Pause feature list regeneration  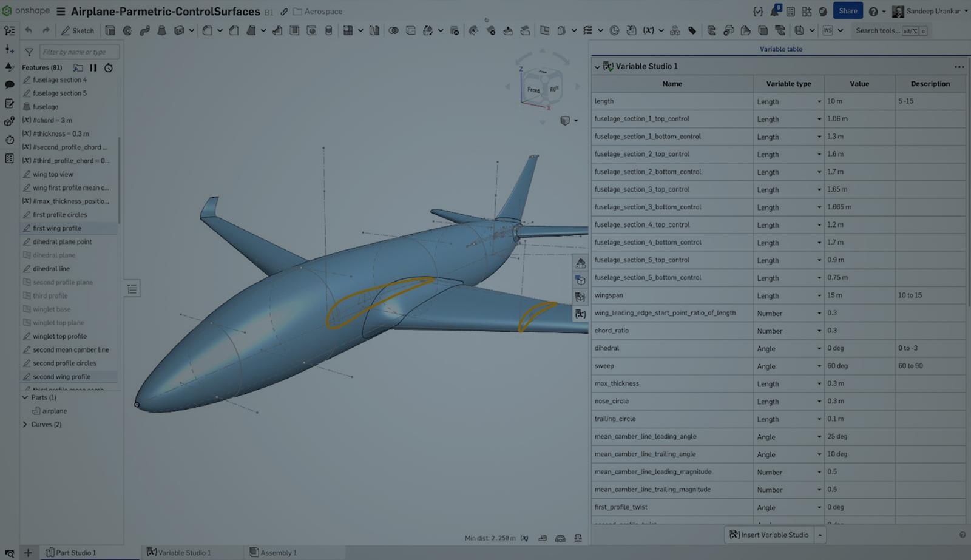coord(94,68)
